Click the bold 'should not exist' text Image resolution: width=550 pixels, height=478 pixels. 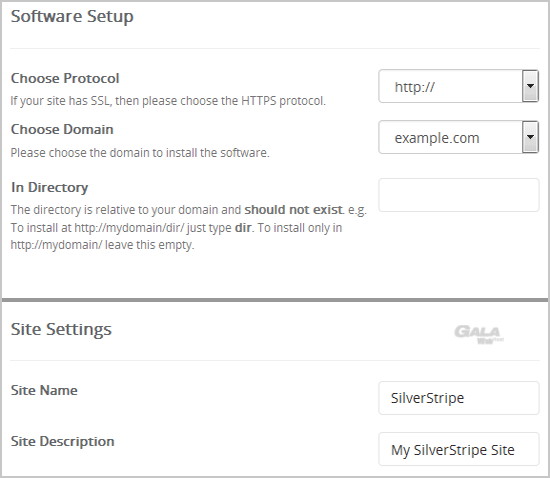pyautogui.click(x=293, y=210)
